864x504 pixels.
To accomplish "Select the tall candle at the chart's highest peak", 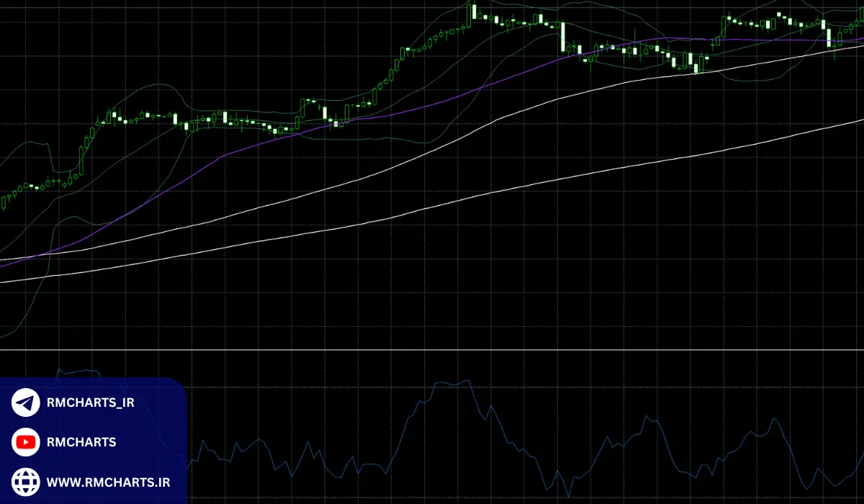I will click(469, 14).
